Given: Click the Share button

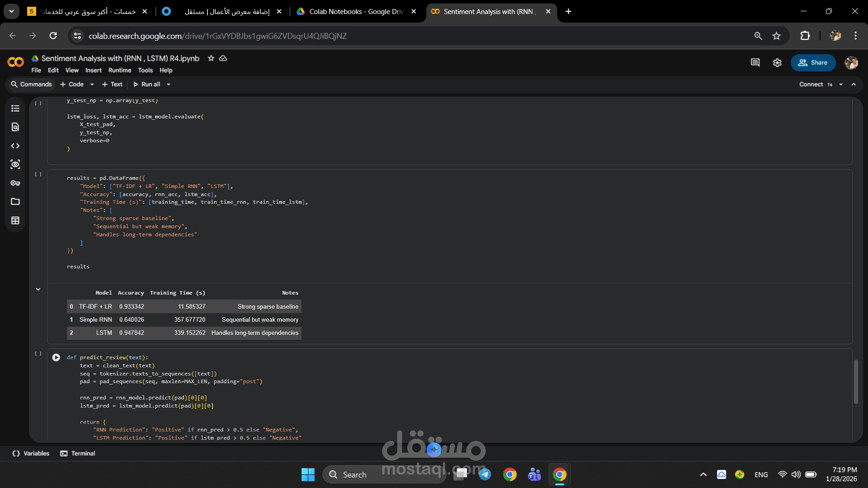Looking at the screenshot, I should 813,63.
